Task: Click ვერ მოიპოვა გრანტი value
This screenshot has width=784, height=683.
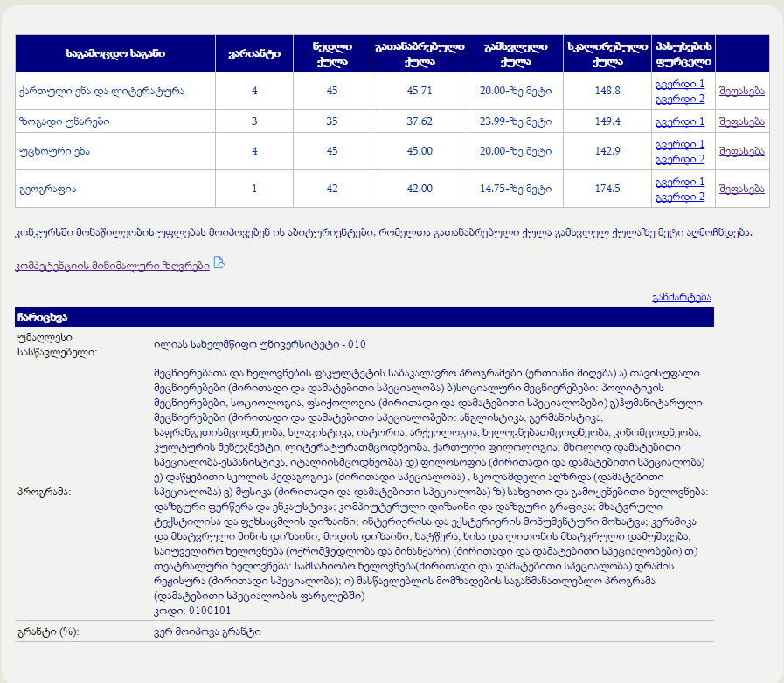Action: (207, 632)
